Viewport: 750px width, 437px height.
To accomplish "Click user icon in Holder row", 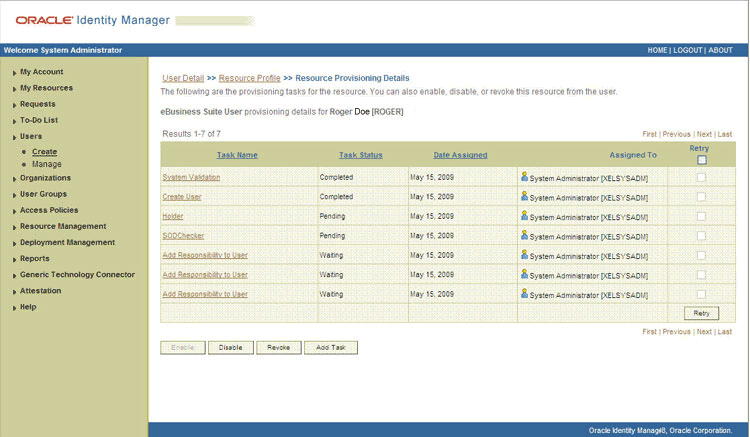I will [524, 216].
